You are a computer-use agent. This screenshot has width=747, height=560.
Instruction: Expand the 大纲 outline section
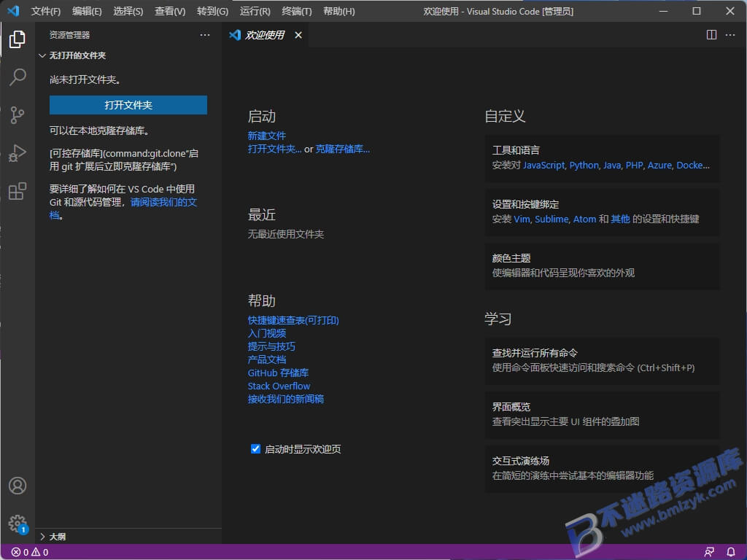53,537
